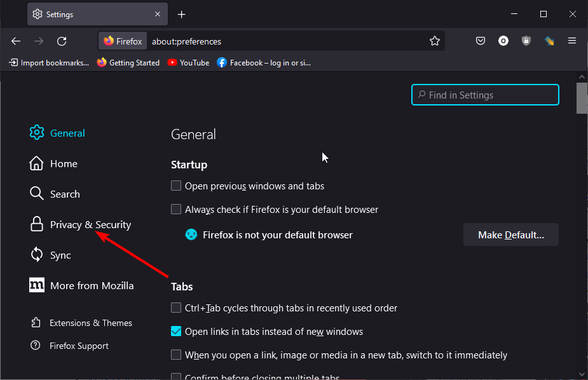Reload the Settings page
Viewport: 588px width, 380px height.
tap(62, 41)
